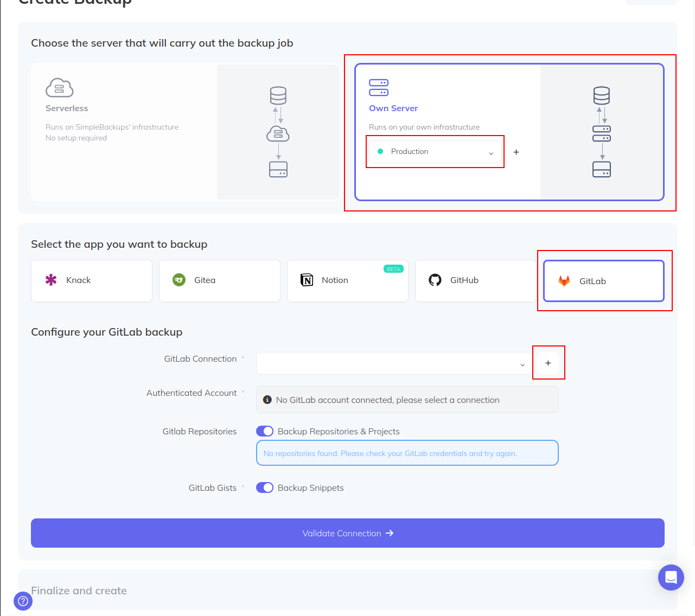Open the Production server dropdown
The width and height of the screenshot is (695, 616).
tap(435, 152)
